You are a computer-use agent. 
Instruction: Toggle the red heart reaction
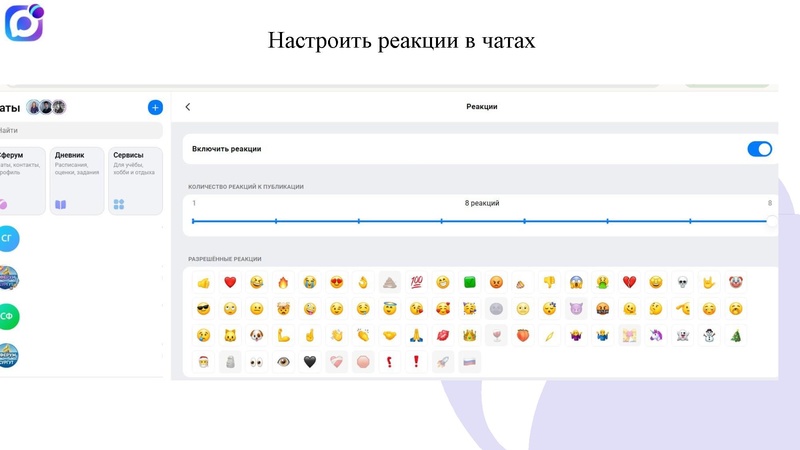coord(230,282)
